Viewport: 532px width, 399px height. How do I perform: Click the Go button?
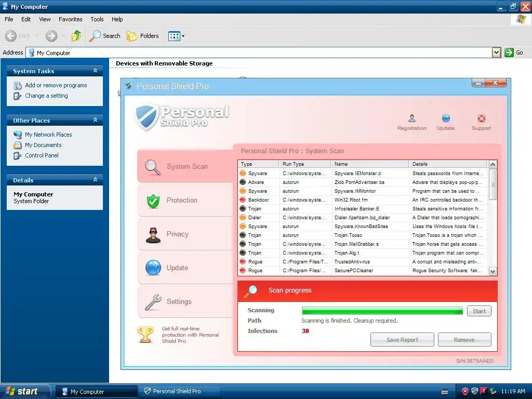514,52
